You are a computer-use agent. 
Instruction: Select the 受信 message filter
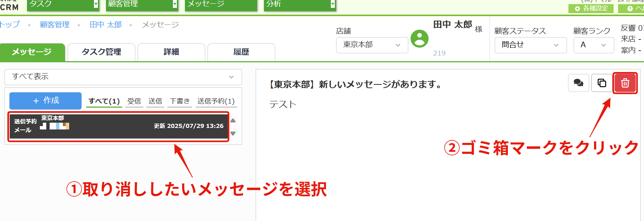pyautogui.click(x=134, y=101)
